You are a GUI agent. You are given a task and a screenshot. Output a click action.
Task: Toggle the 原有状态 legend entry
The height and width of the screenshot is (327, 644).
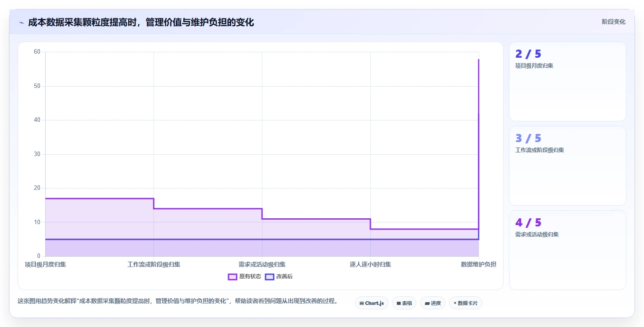pyautogui.click(x=244, y=276)
